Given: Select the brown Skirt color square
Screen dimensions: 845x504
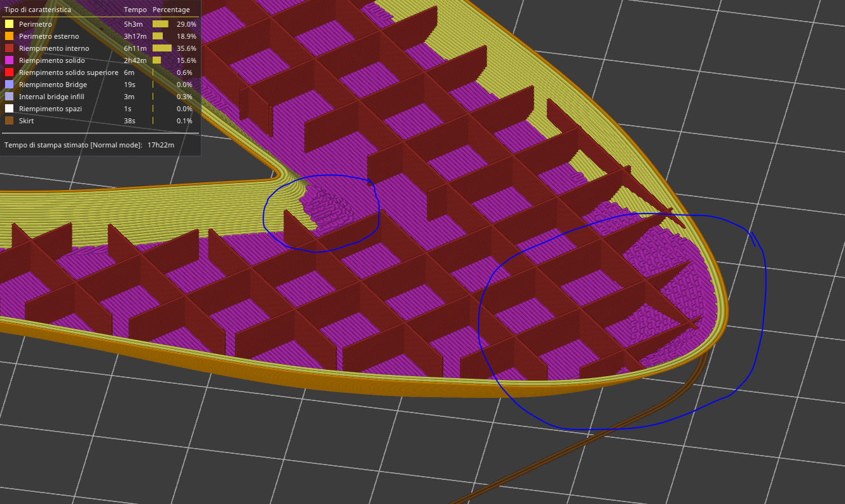Looking at the screenshot, I should [8, 121].
